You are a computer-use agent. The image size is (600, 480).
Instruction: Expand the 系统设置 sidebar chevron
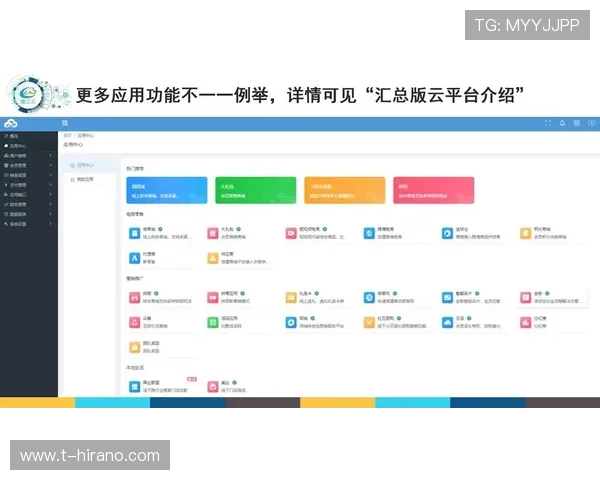(x=51, y=224)
